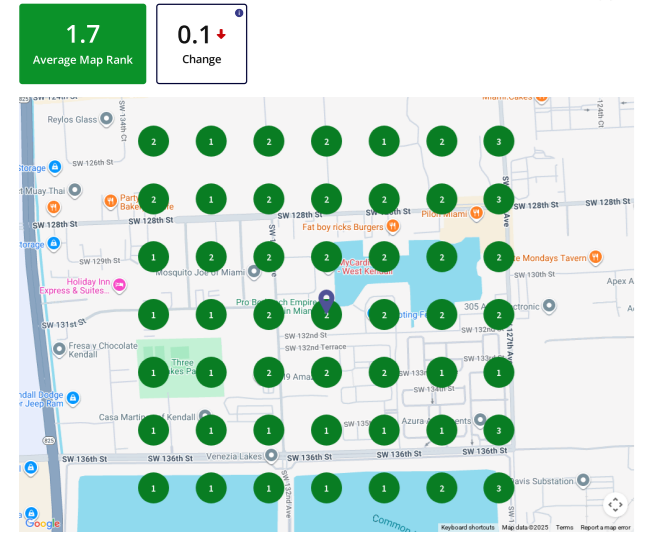Image resolution: width=666 pixels, height=541 pixels.
Task: Click the info icon on Change card
Action: 239,13
